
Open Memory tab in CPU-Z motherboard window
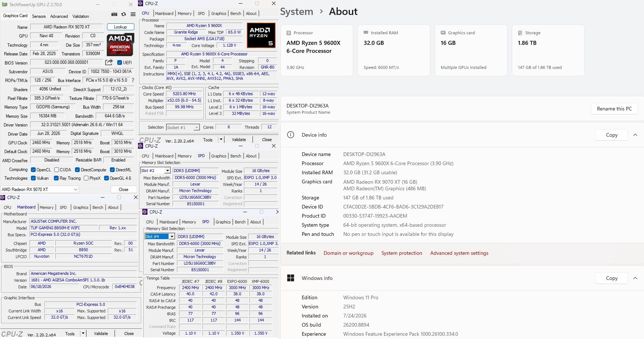point(47,207)
